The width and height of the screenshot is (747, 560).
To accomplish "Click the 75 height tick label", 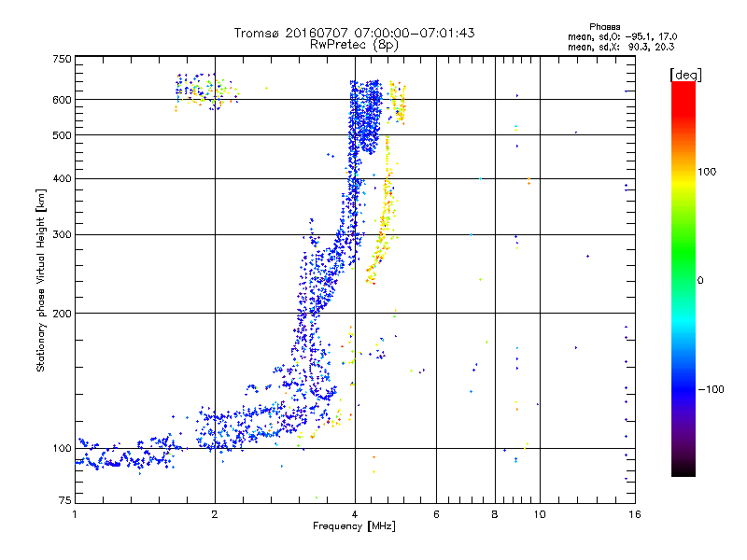I will click(x=65, y=500).
